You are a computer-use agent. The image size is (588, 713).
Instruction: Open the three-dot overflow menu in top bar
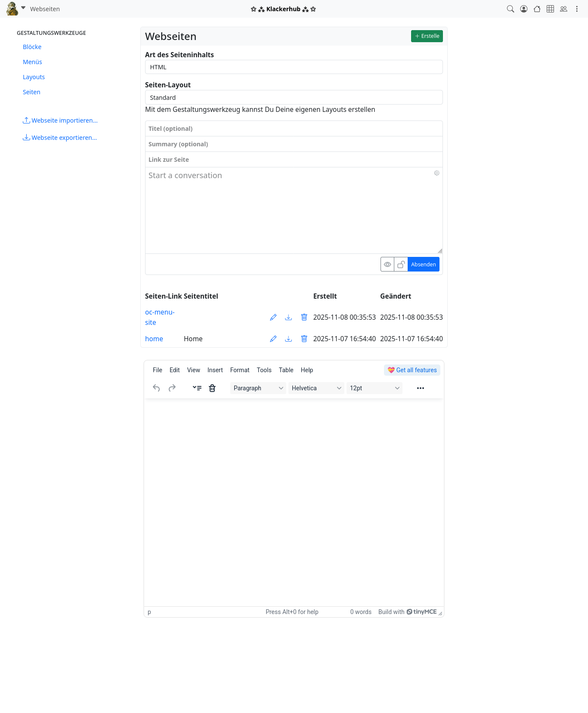click(x=577, y=9)
